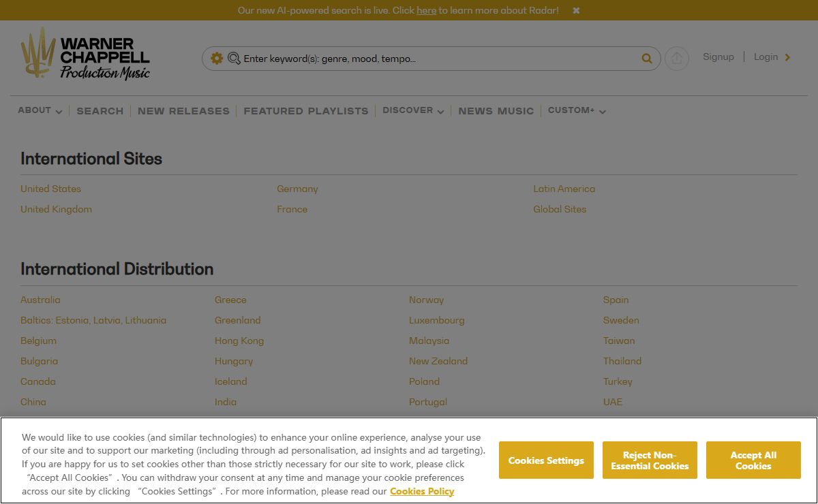Expand the Custom+ dropdown
Screen dimensions: 818x504
coord(577,110)
